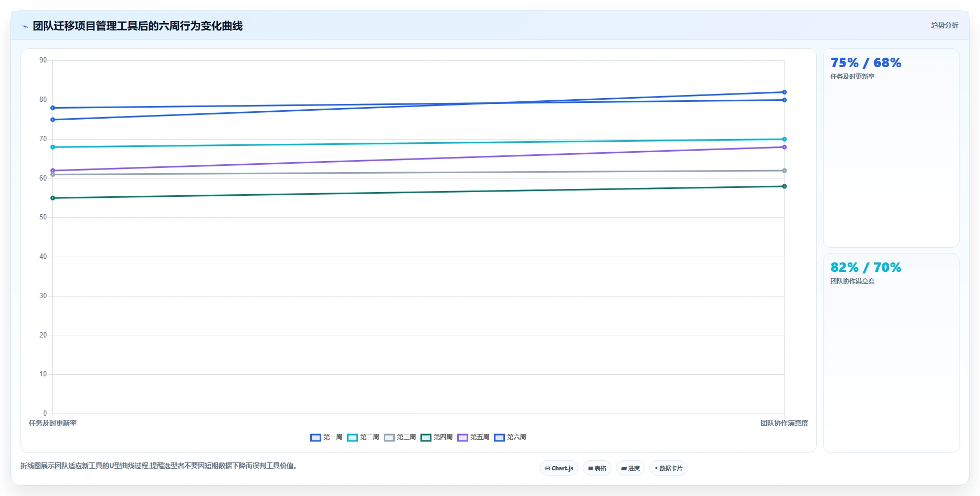
Task: Click the cyan data point at 任务及时更新率
Action: [52, 147]
